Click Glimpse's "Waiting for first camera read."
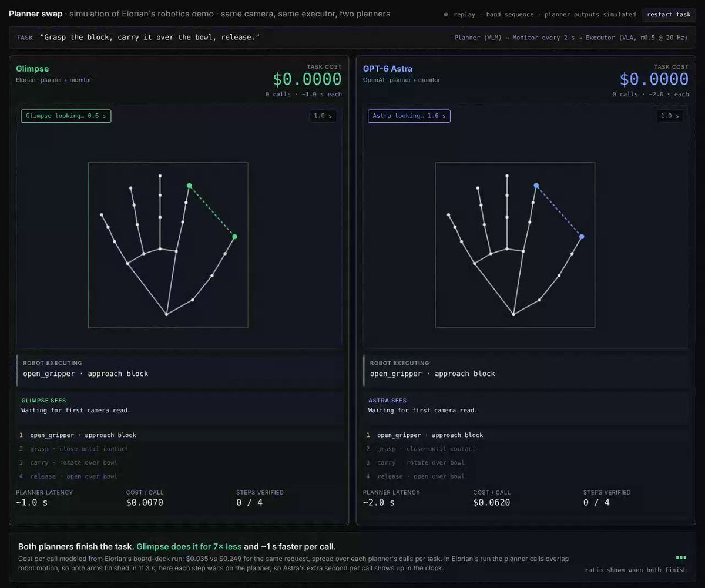This screenshot has width=705, height=588. point(76,410)
